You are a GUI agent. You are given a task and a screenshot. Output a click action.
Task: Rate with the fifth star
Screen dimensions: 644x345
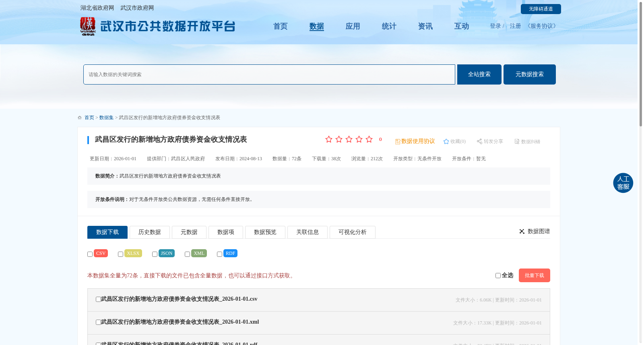(369, 139)
